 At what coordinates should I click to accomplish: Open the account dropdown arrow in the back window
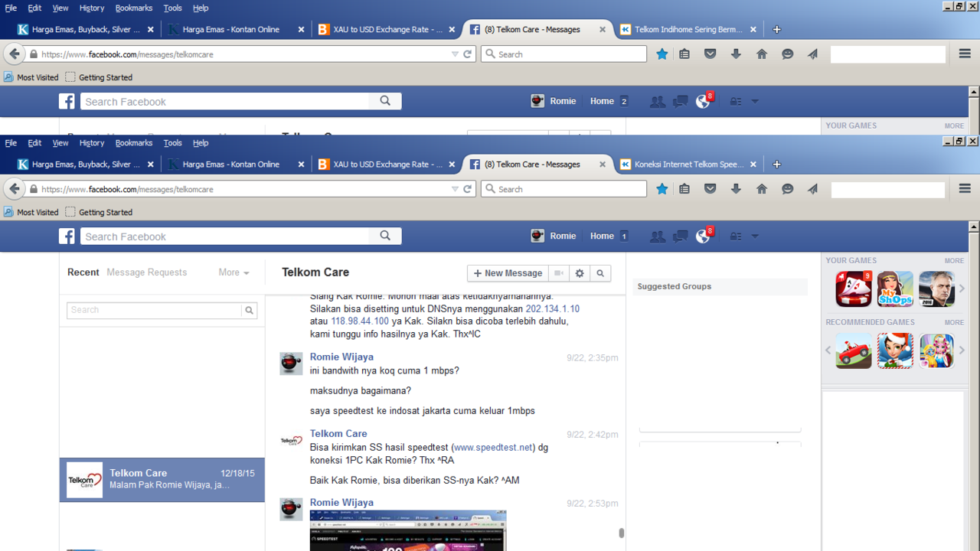(x=755, y=102)
